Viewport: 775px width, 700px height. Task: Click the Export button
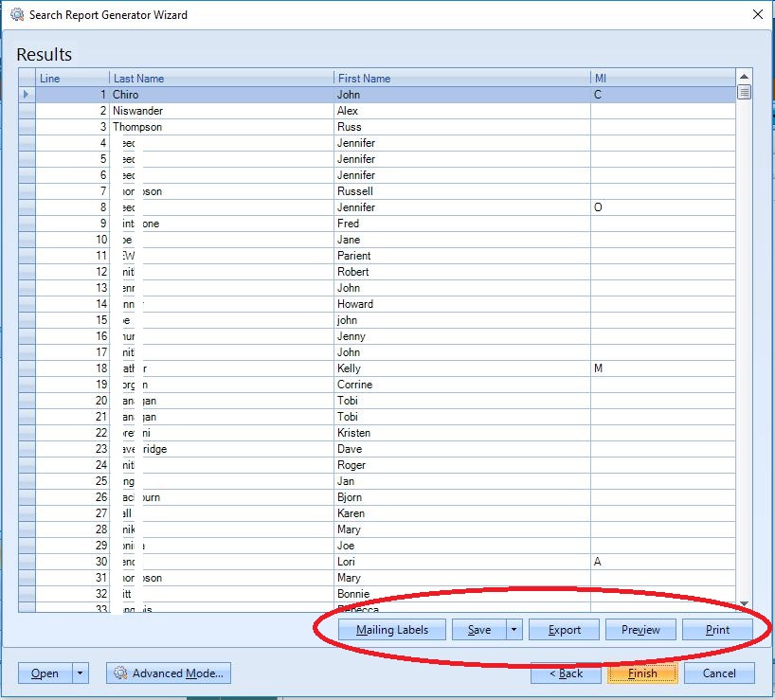tap(563, 629)
